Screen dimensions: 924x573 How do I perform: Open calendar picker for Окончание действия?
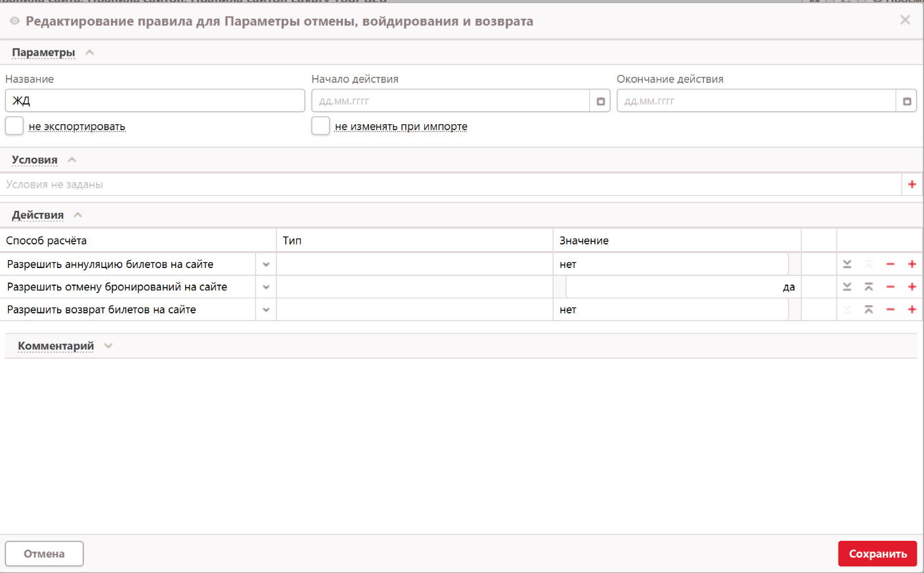906,101
